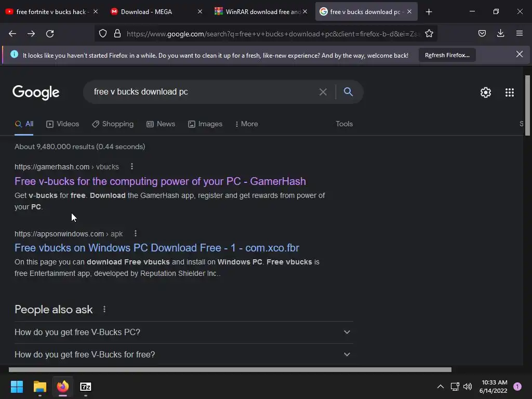Image resolution: width=532 pixels, height=399 pixels.
Task: Select the News results filter
Action: [x=161, y=124]
